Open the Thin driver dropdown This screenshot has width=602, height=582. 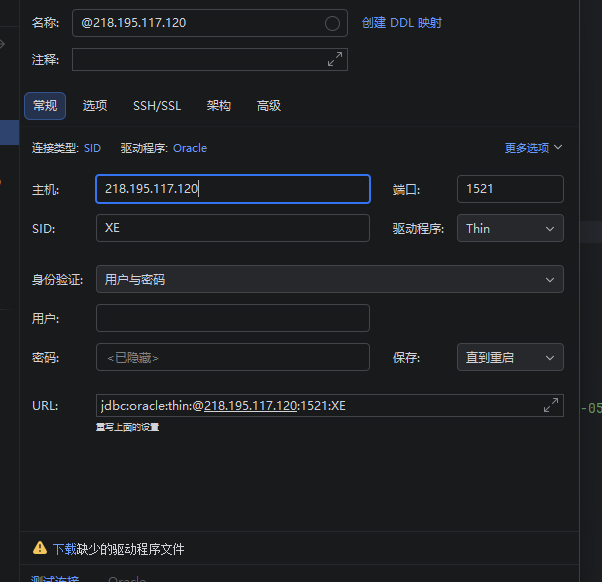[x=510, y=228]
